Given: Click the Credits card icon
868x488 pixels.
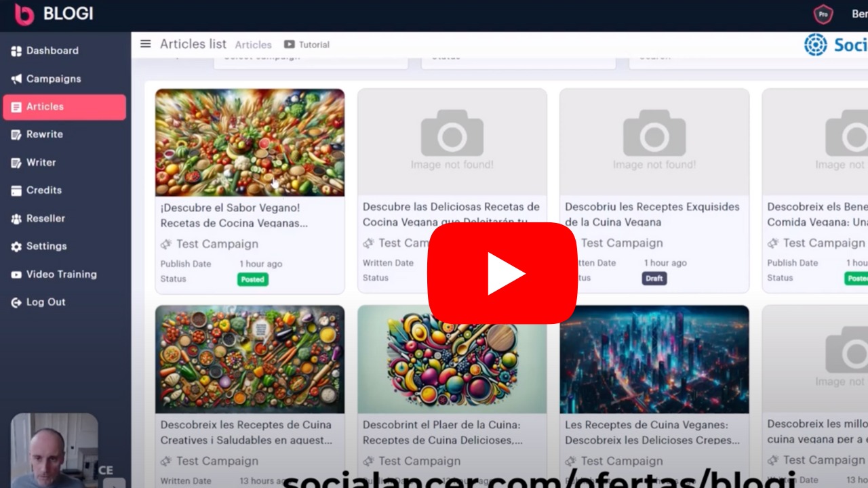Looking at the screenshot, I should coord(16,190).
